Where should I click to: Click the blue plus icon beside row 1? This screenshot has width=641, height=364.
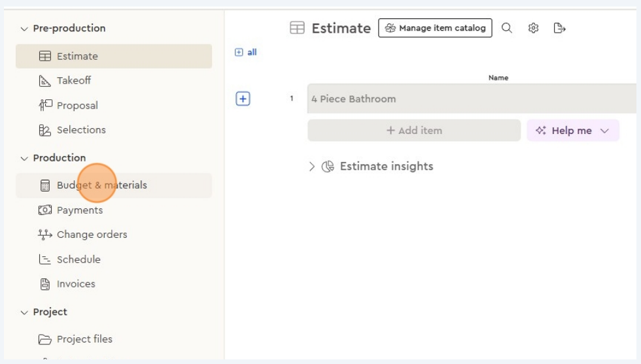[243, 99]
